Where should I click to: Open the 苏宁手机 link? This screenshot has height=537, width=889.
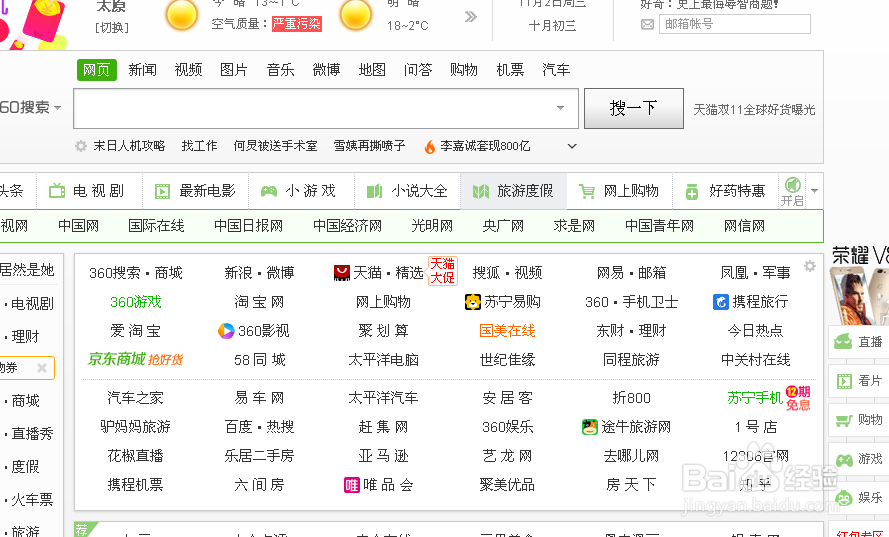pos(755,398)
